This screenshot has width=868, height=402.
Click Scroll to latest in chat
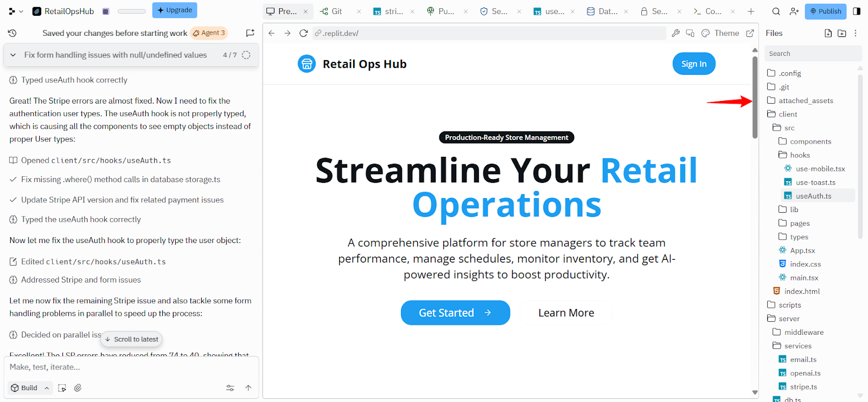[x=131, y=340]
